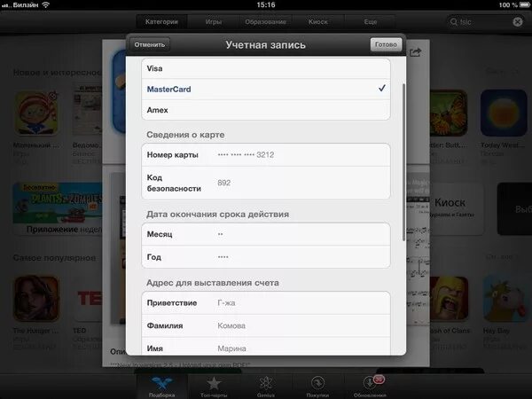Open the Подборка bottom tab
Image resolution: width=532 pixels, height=399 pixels.
pos(162,387)
